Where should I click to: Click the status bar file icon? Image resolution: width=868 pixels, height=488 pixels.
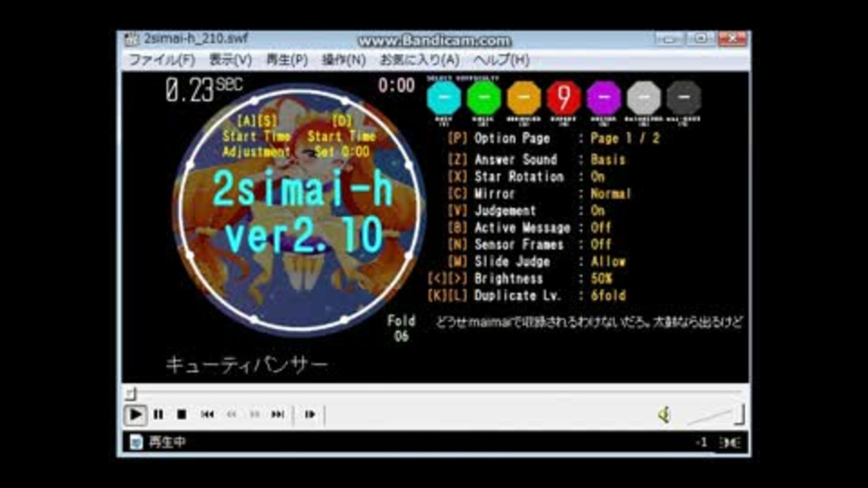tap(136, 442)
